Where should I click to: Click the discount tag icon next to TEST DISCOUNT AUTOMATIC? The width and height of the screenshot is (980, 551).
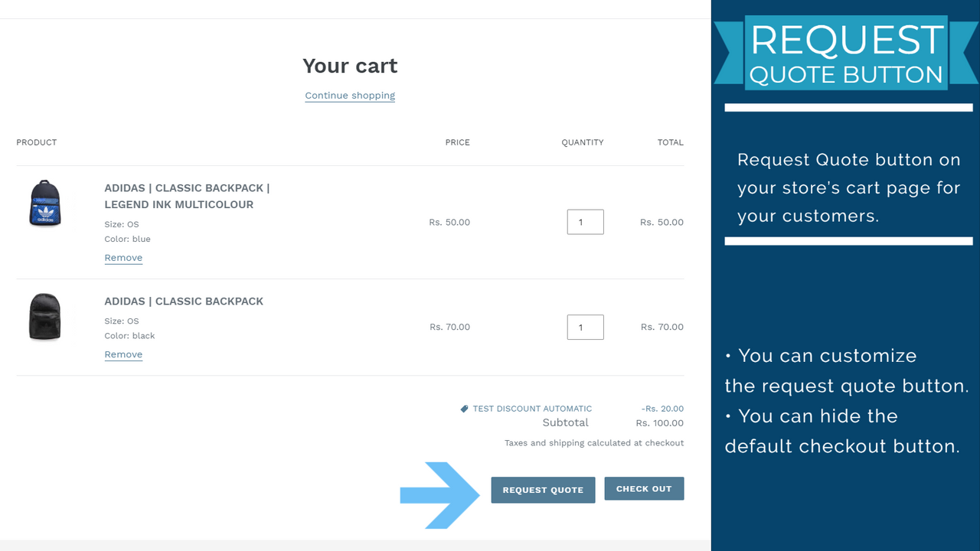pyautogui.click(x=465, y=408)
